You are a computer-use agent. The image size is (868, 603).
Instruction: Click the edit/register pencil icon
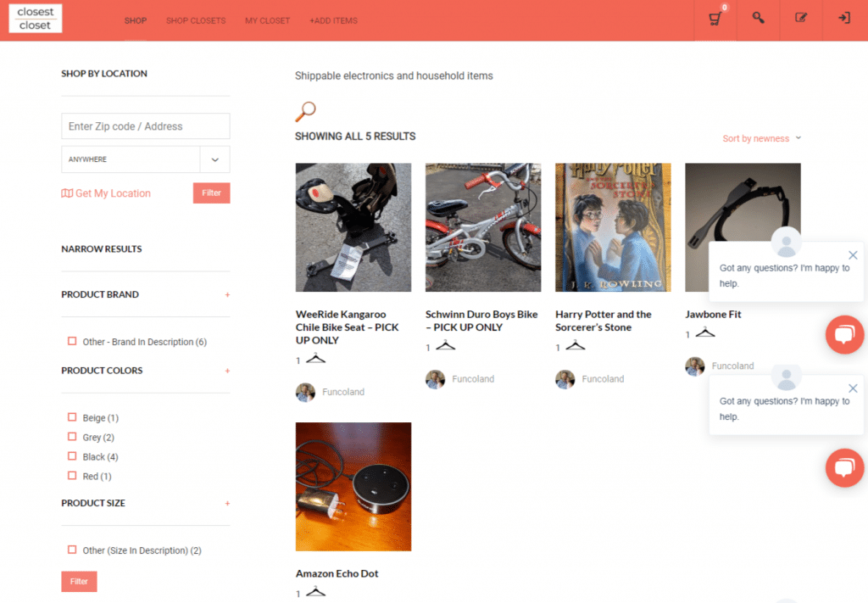coord(801,19)
